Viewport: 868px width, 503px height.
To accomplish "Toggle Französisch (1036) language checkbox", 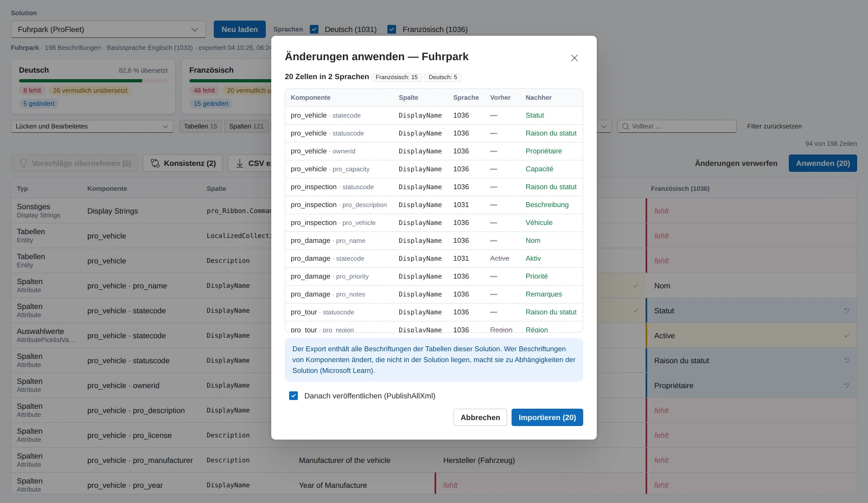I will coord(392,29).
